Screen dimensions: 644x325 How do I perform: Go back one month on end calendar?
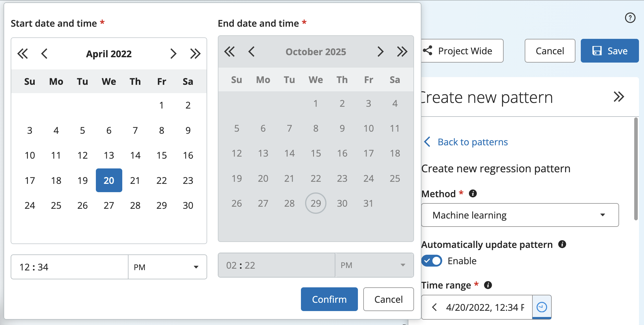252,51
